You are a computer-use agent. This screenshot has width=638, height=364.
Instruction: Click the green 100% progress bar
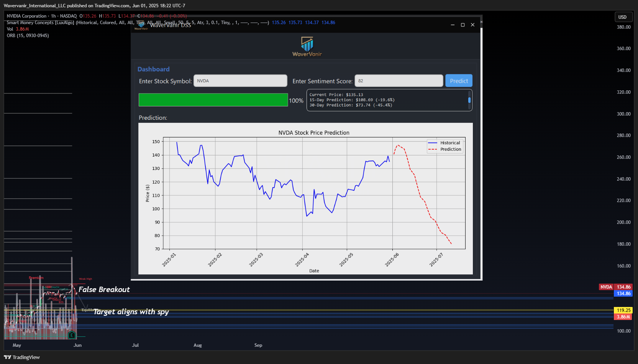pos(213,100)
